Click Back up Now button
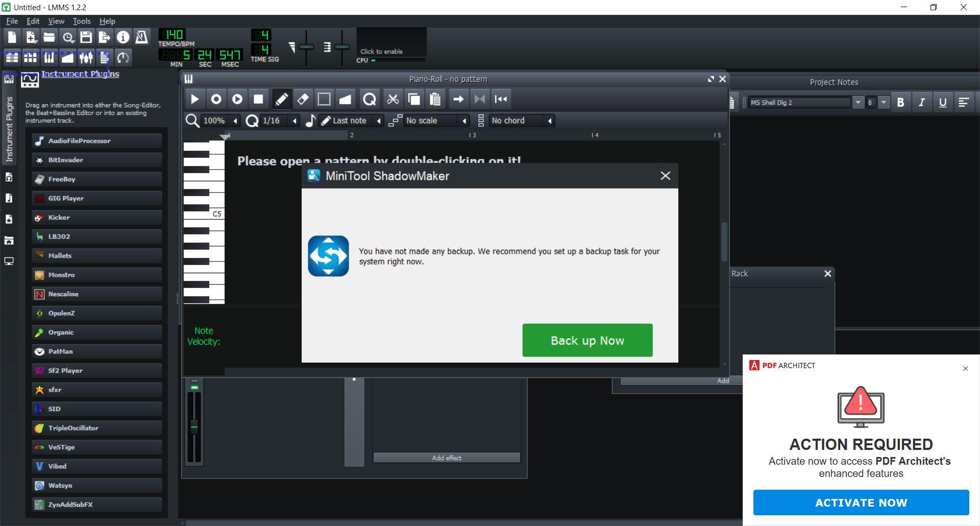The height and width of the screenshot is (526, 980). (x=587, y=340)
